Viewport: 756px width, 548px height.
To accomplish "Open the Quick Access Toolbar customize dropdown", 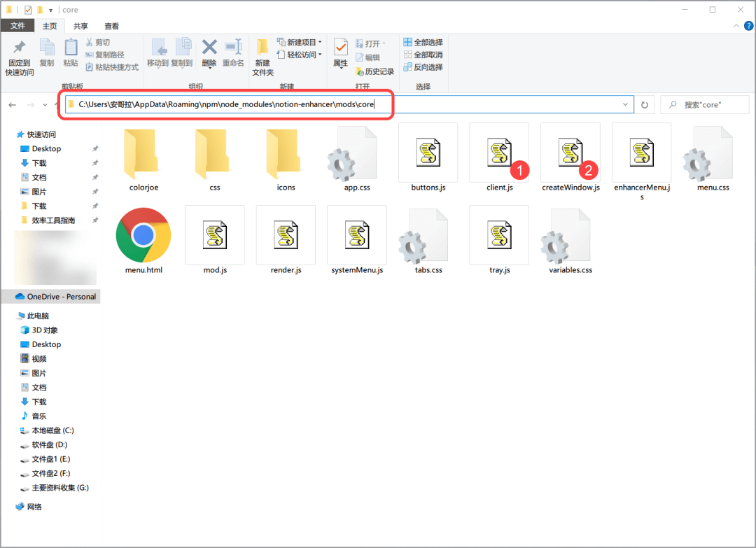I will click(x=50, y=10).
